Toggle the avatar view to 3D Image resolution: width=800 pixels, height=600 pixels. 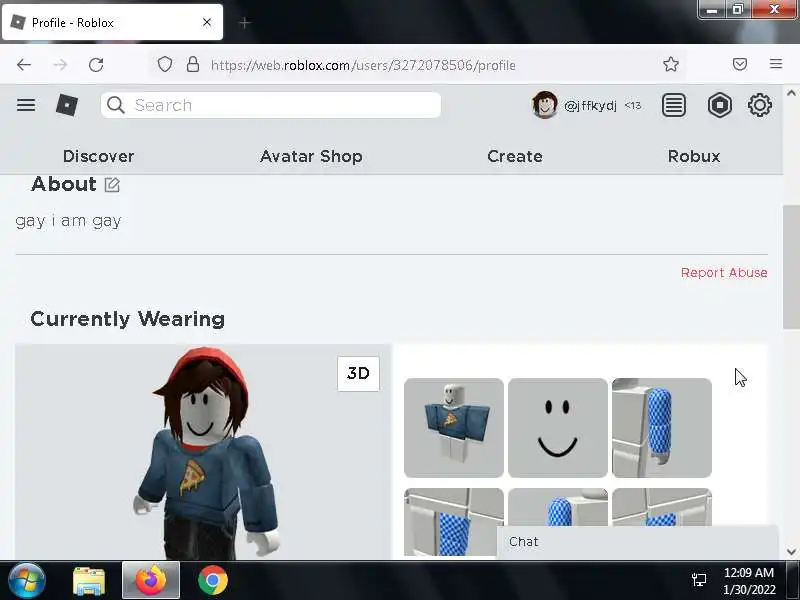pos(358,373)
